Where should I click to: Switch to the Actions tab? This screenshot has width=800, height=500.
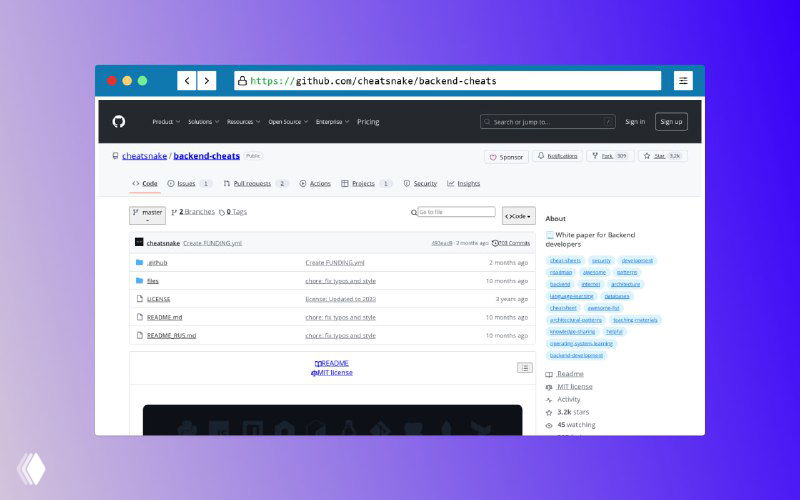tap(315, 184)
